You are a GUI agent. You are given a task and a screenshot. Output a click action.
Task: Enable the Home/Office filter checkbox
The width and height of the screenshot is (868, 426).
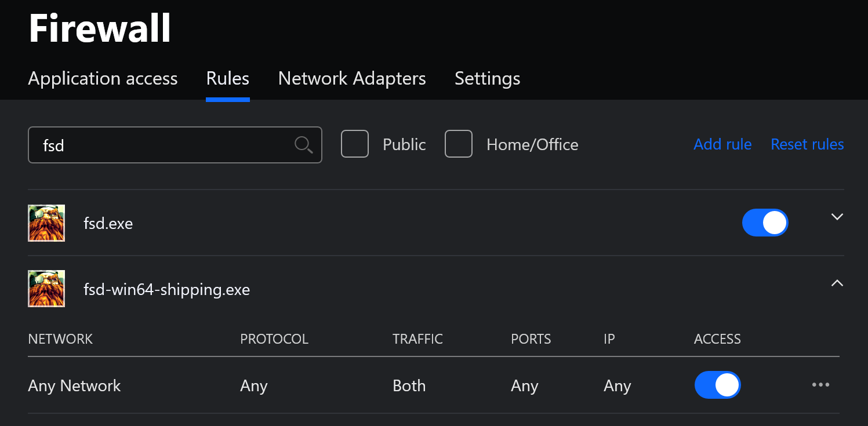(459, 144)
